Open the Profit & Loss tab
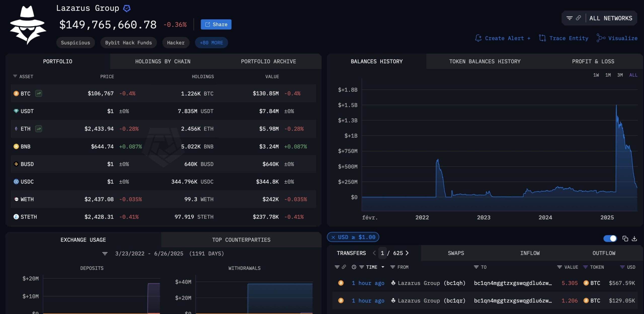The width and height of the screenshot is (644, 314). pyautogui.click(x=593, y=61)
